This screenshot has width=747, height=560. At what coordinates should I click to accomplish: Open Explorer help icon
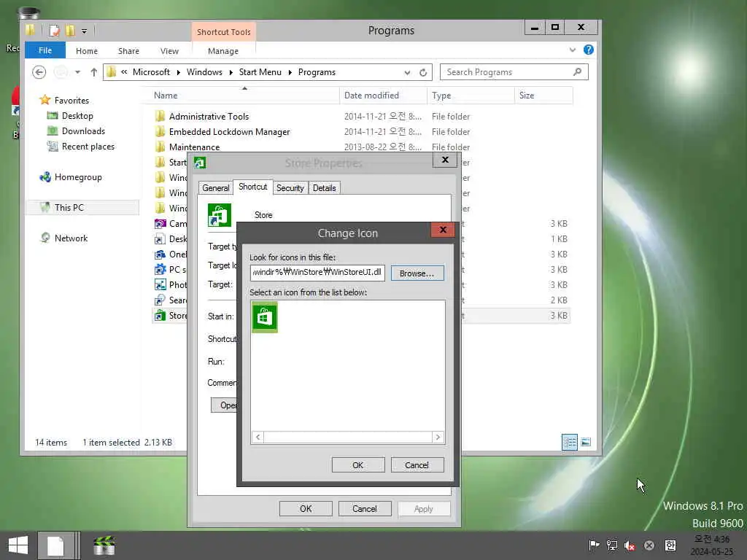tap(589, 50)
